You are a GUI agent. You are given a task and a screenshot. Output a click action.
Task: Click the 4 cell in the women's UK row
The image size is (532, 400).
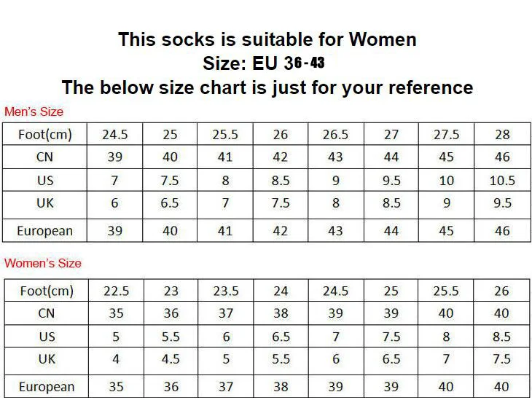coord(115,359)
